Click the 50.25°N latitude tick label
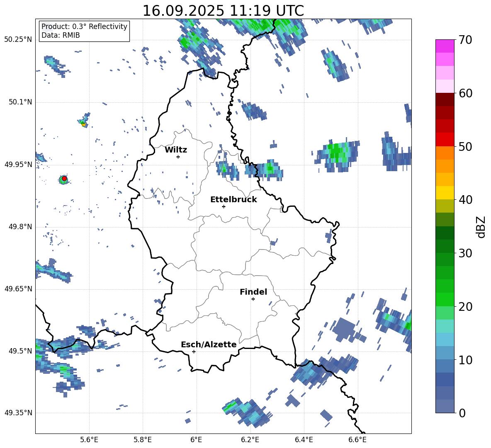 point(18,40)
